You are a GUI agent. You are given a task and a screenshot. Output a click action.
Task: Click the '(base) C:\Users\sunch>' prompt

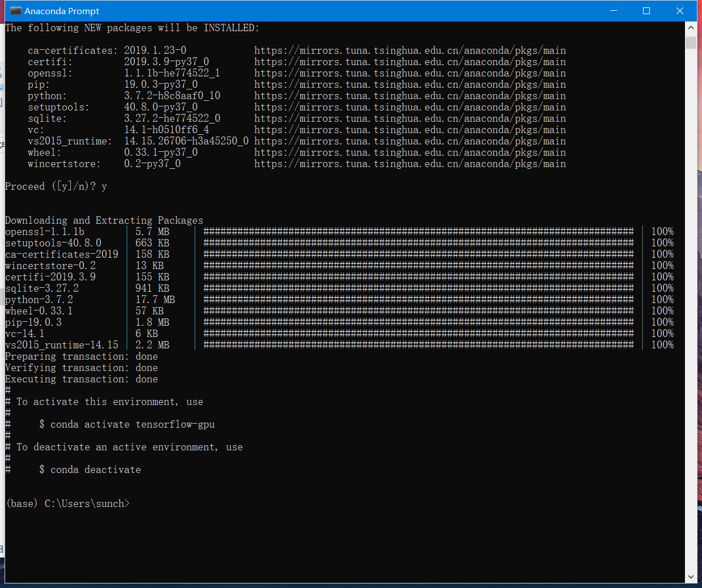click(67, 504)
